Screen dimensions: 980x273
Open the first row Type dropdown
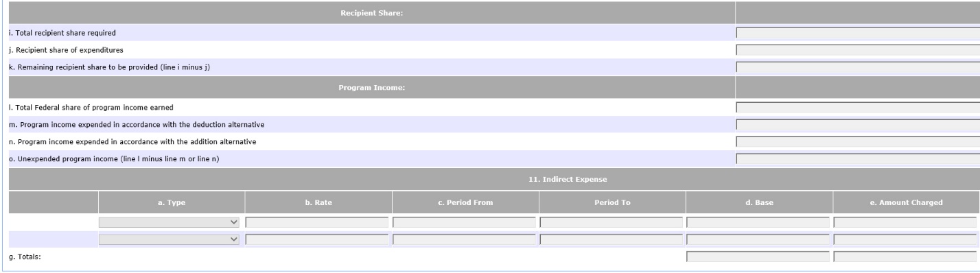[x=170, y=222]
